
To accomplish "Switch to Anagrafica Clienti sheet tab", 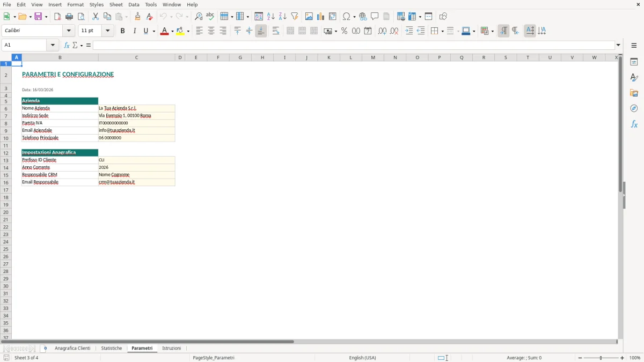I will [72, 349].
